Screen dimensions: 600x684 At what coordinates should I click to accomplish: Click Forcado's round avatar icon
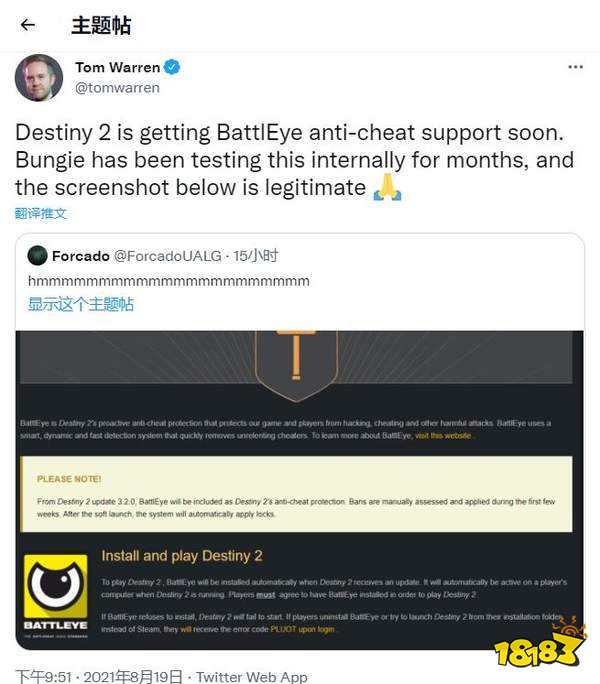[x=38, y=256]
